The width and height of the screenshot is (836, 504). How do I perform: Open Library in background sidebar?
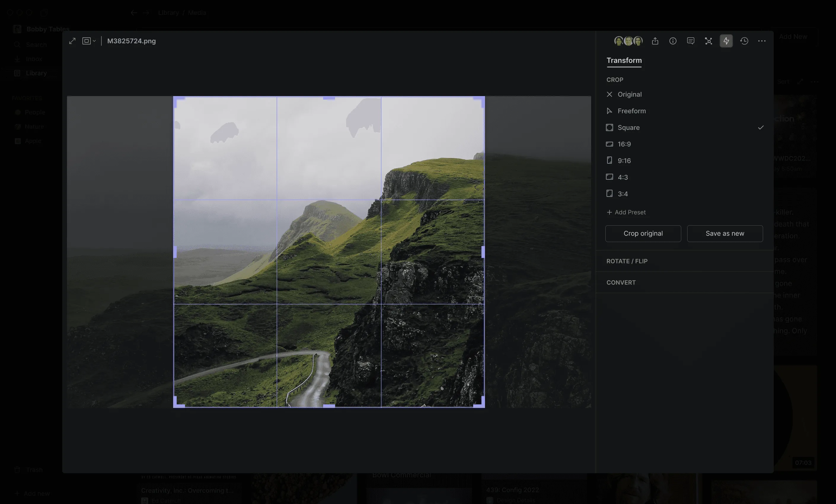[x=31, y=73]
